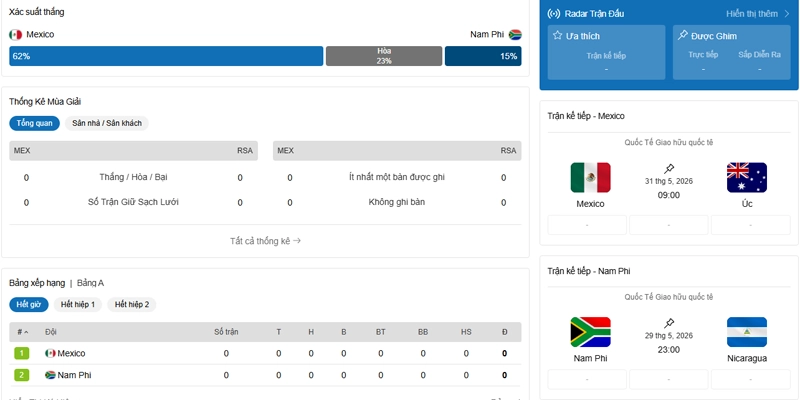The image size is (800, 400).
Task: Click Nam Phi team name in standings
Action: tap(74, 375)
